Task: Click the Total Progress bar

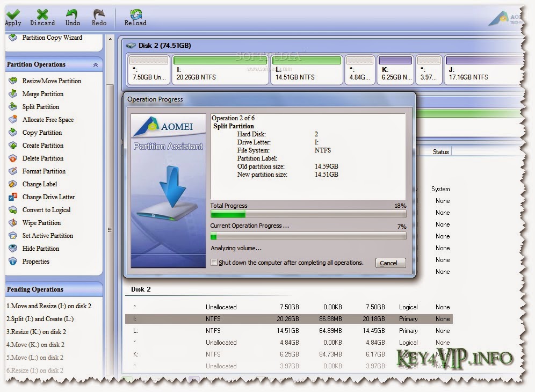Action: (308, 214)
